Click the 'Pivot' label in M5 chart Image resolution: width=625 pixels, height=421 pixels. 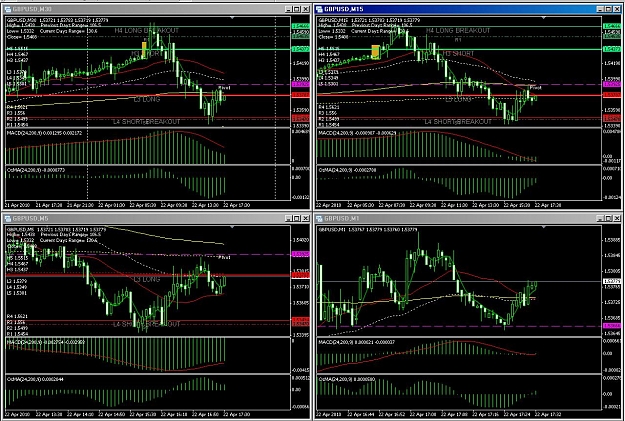(224, 257)
